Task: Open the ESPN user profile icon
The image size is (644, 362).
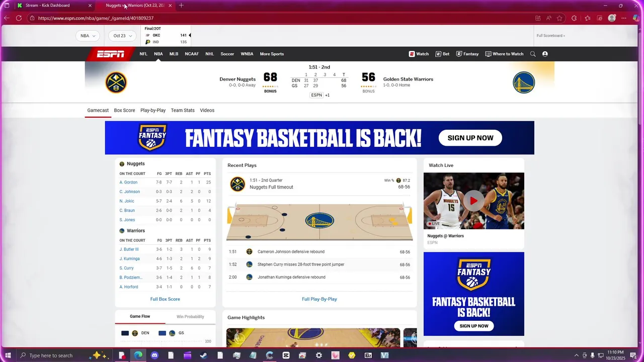Action: pyautogui.click(x=545, y=54)
